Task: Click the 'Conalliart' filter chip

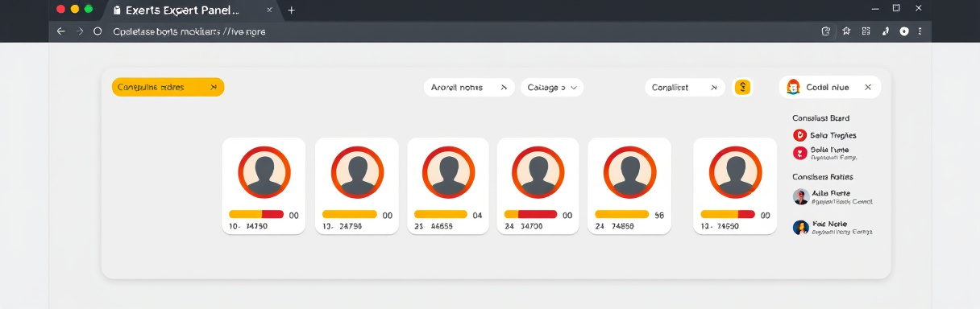Action: click(x=684, y=87)
